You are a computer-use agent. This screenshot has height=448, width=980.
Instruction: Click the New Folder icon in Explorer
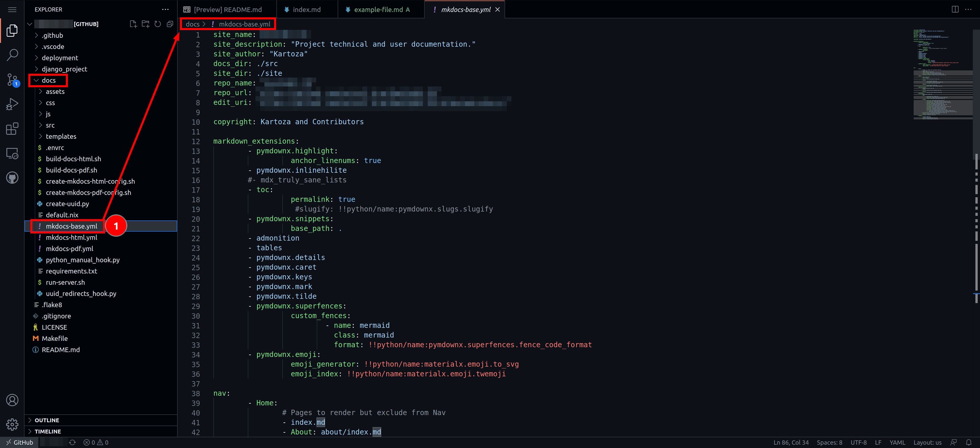coord(145,24)
